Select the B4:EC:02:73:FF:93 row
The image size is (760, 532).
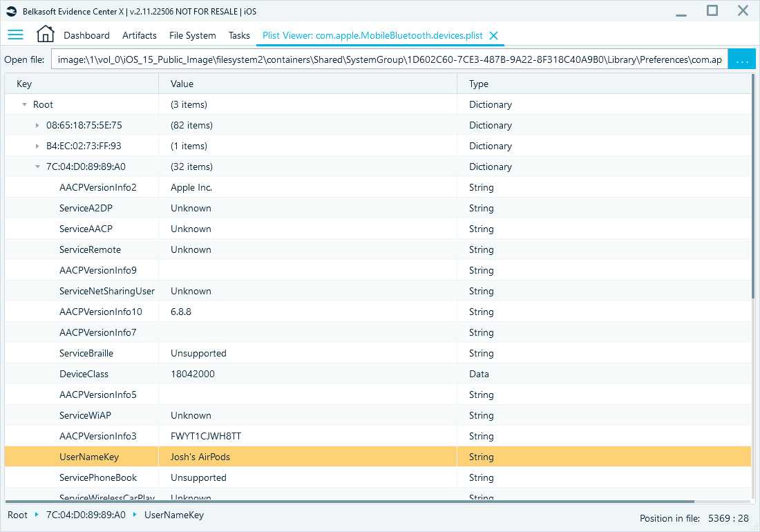coord(377,146)
